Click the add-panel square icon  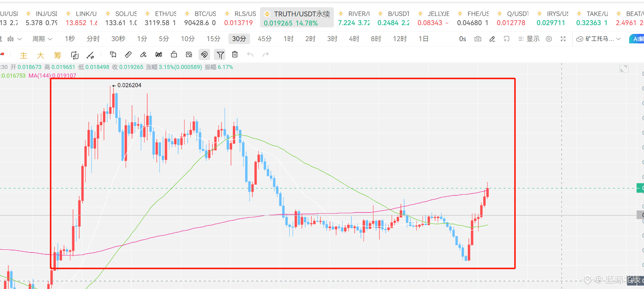point(507,39)
